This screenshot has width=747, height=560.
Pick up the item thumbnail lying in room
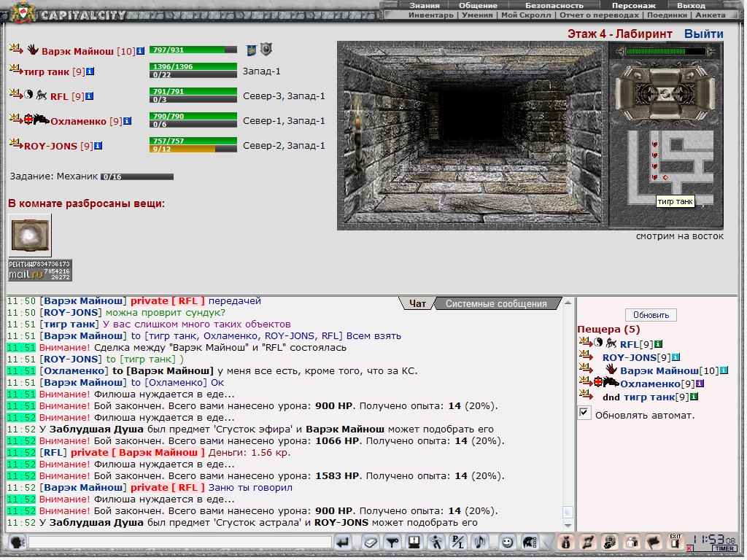click(x=30, y=235)
